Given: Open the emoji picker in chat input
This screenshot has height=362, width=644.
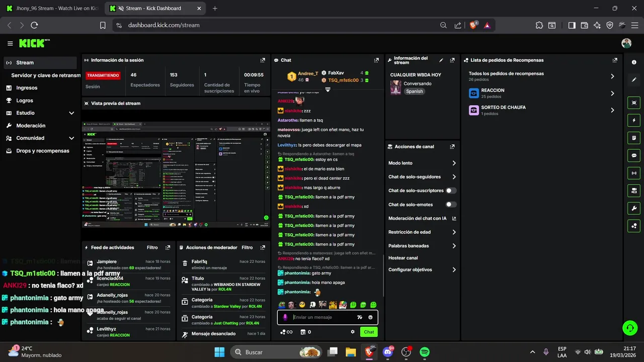Looking at the screenshot, I should point(370,317).
